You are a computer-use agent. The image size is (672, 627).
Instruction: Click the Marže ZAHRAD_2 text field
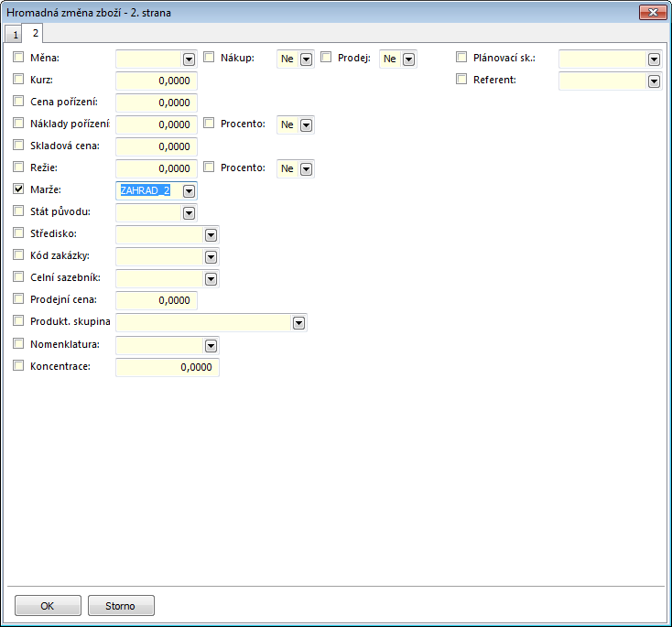click(149, 190)
